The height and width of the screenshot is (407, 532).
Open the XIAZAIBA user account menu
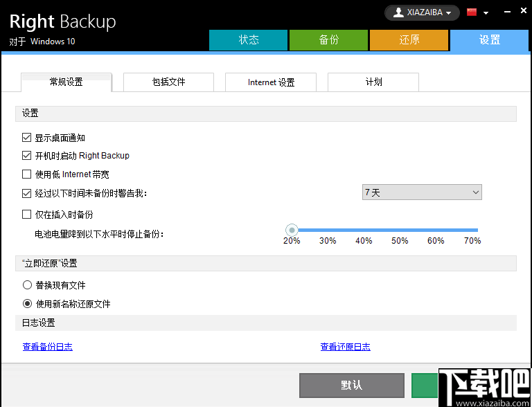click(422, 13)
